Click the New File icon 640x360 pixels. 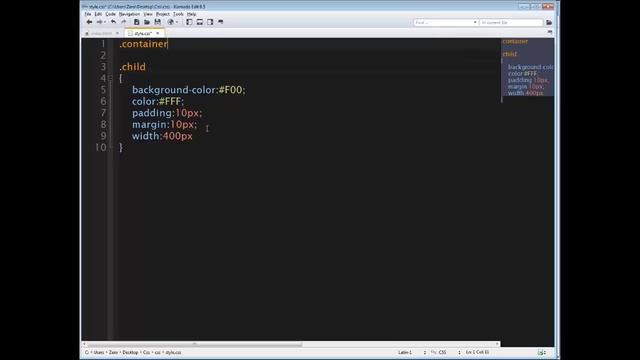pyautogui.click(x=136, y=22)
